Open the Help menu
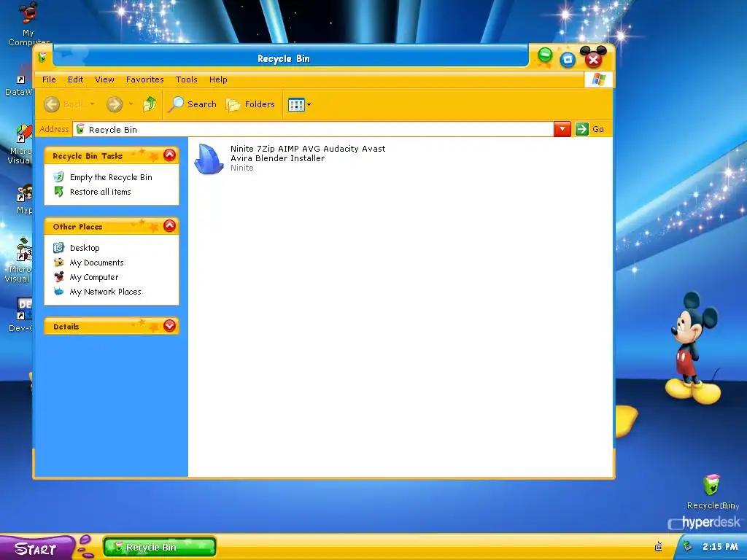 point(218,79)
